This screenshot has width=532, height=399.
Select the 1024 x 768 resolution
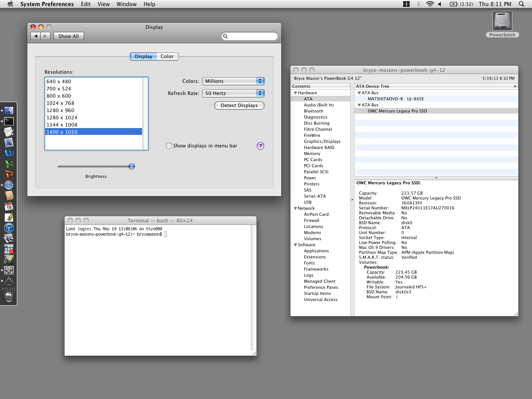[60, 103]
